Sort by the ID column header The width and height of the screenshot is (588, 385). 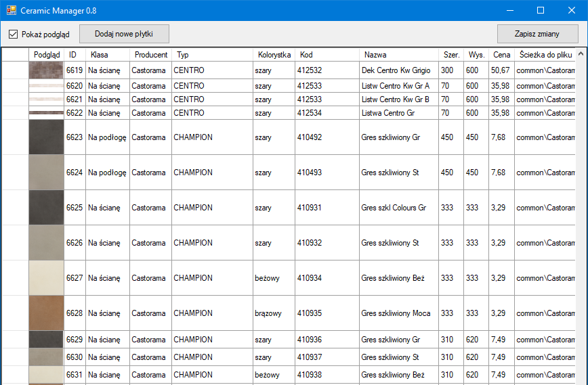[x=72, y=55]
